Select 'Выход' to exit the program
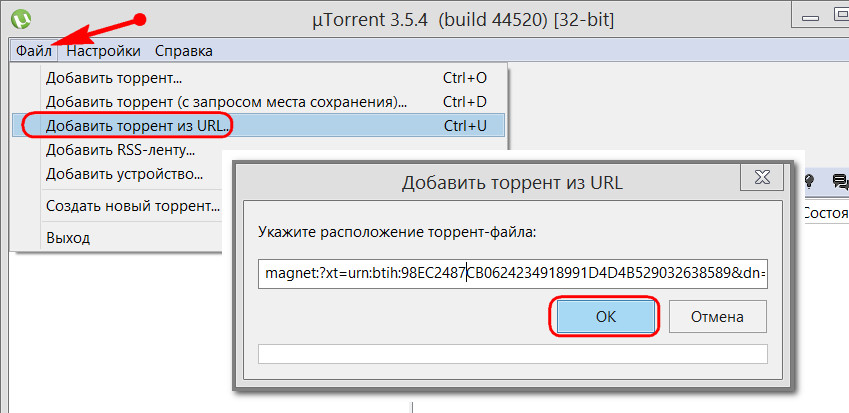Image resolution: width=849 pixels, height=413 pixels. pyautogui.click(x=68, y=238)
